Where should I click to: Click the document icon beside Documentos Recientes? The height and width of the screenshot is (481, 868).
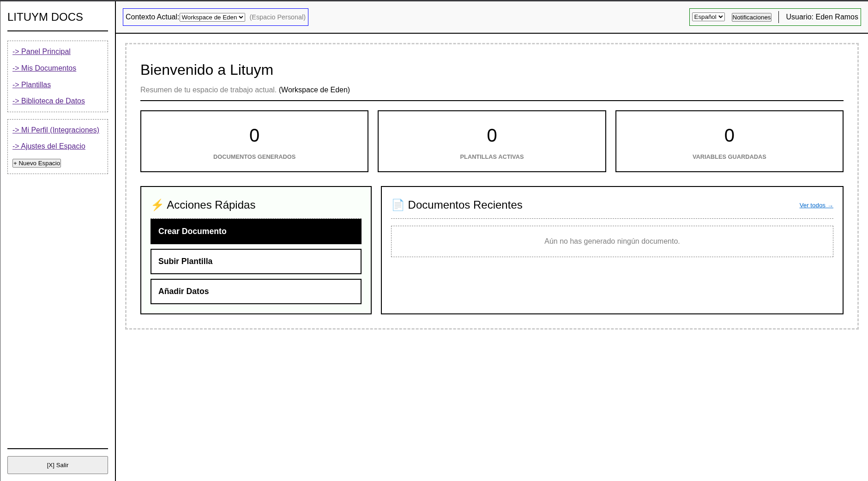[398, 205]
